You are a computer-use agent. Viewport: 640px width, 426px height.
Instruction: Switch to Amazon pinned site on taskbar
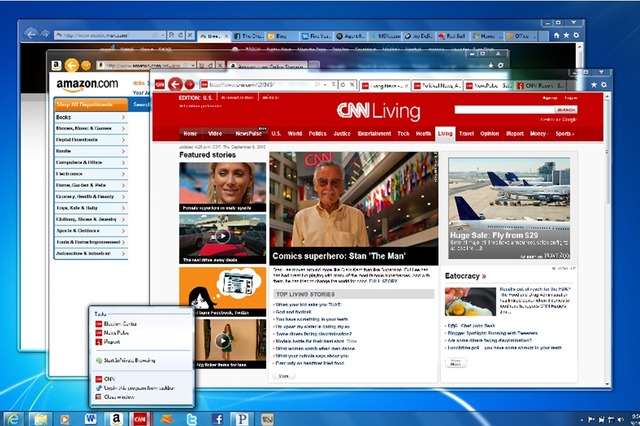[x=116, y=419]
